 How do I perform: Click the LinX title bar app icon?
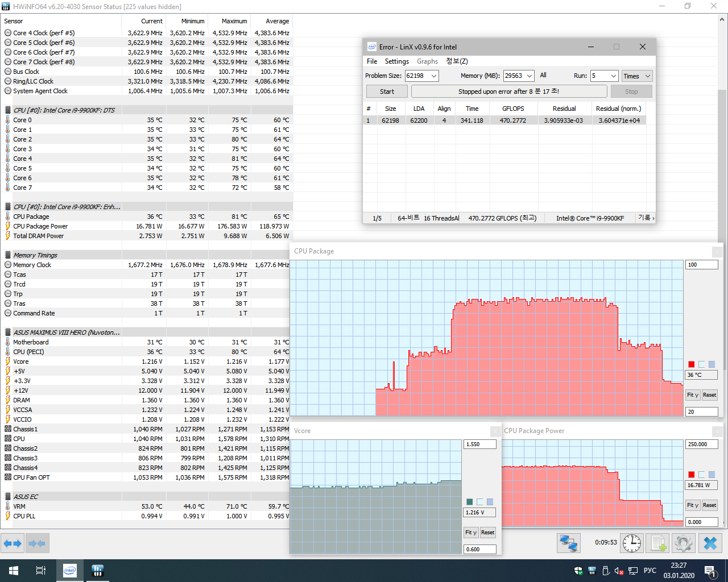click(x=371, y=47)
